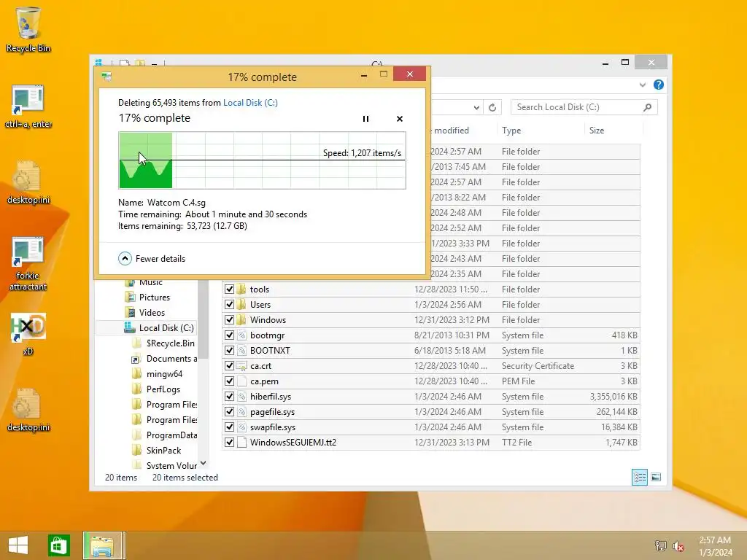The image size is (747, 560).
Task: Select the upper desktop.ini file icon
Action: [28, 183]
